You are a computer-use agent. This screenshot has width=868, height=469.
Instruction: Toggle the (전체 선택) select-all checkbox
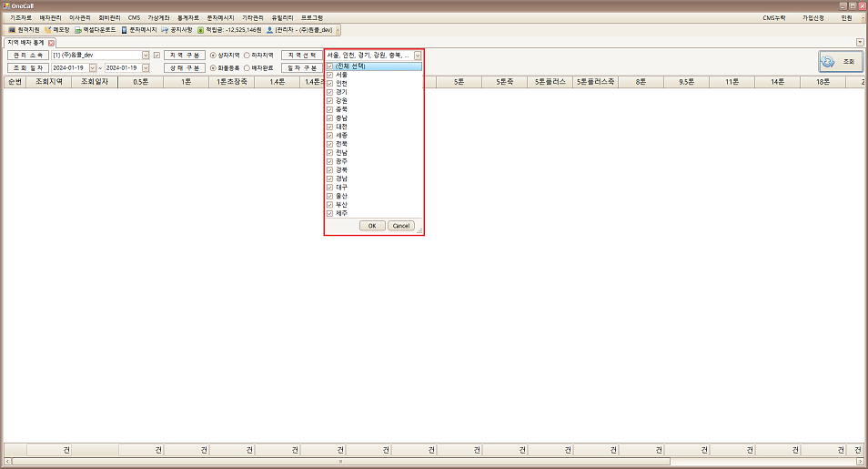coord(329,66)
